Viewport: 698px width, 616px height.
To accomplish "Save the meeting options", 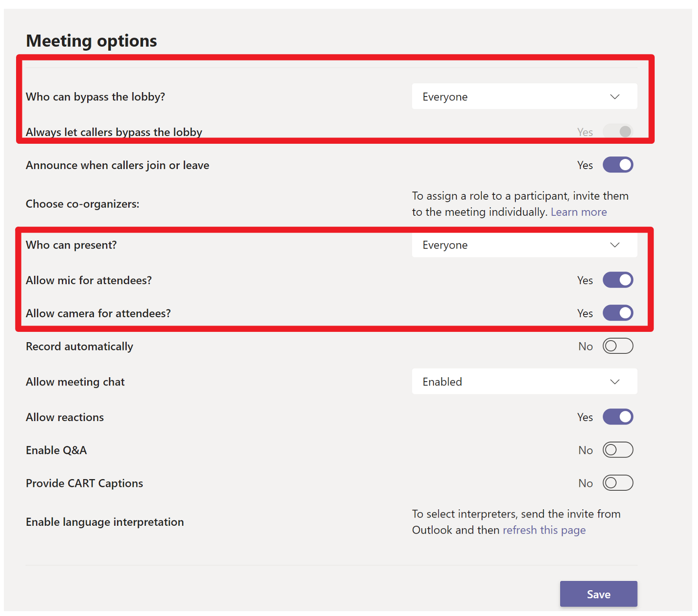I will (599, 594).
